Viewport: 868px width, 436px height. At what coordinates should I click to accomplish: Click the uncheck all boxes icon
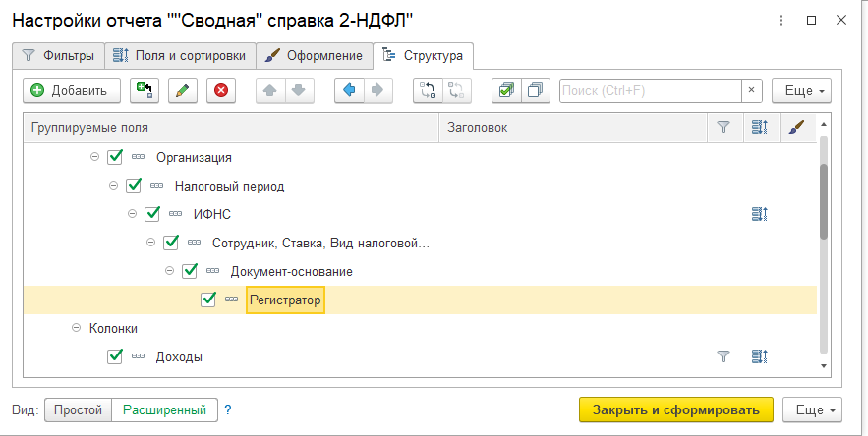535,90
